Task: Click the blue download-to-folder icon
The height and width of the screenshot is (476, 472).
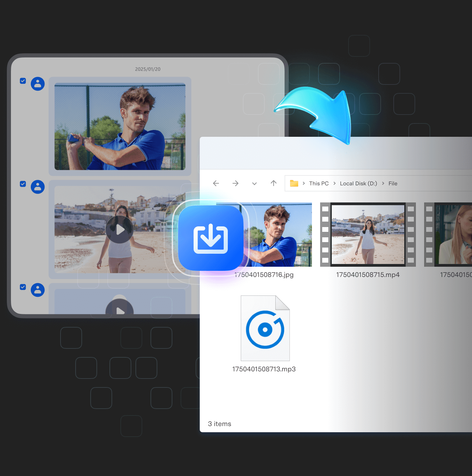Action: (211, 238)
